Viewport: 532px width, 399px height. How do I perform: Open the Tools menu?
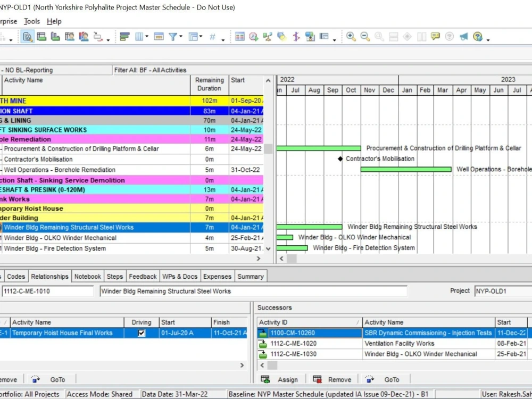point(32,21)
